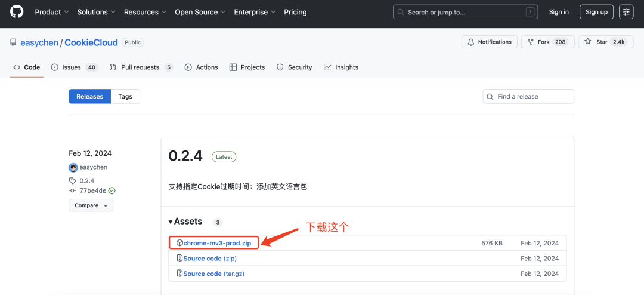Open the easychen author link under date
This screenshot has height=295, width=644.
[94, 167]
